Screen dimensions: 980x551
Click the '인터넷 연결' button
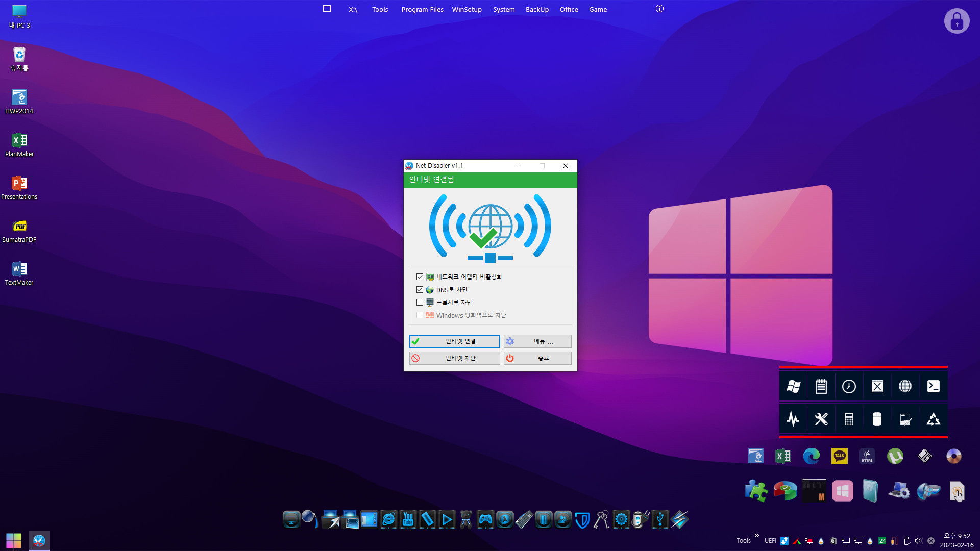pyautogui.click(x=454, y=341)
